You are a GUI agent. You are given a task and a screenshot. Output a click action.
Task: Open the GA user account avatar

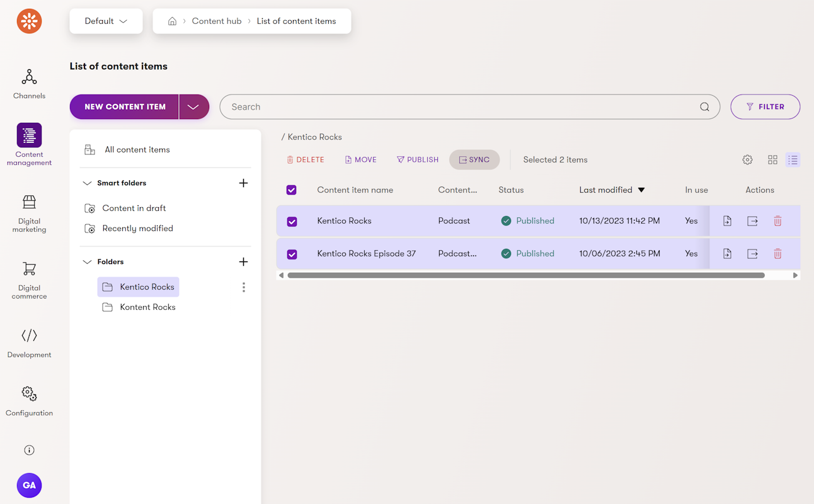[x=29, y=486]
